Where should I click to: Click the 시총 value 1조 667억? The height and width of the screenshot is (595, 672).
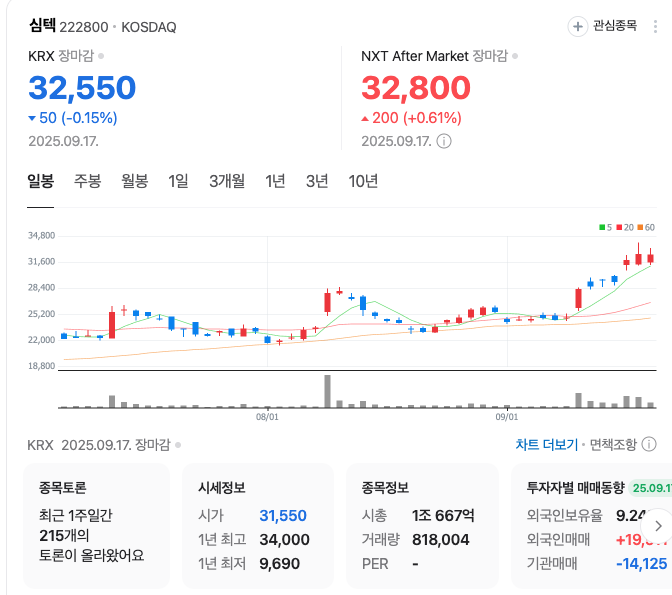point(443,516)
